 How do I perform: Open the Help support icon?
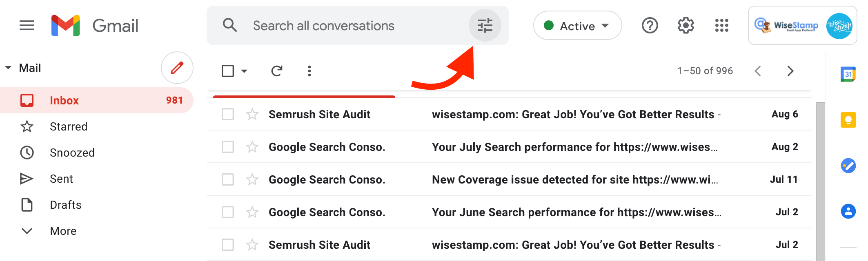coord(650,26)
